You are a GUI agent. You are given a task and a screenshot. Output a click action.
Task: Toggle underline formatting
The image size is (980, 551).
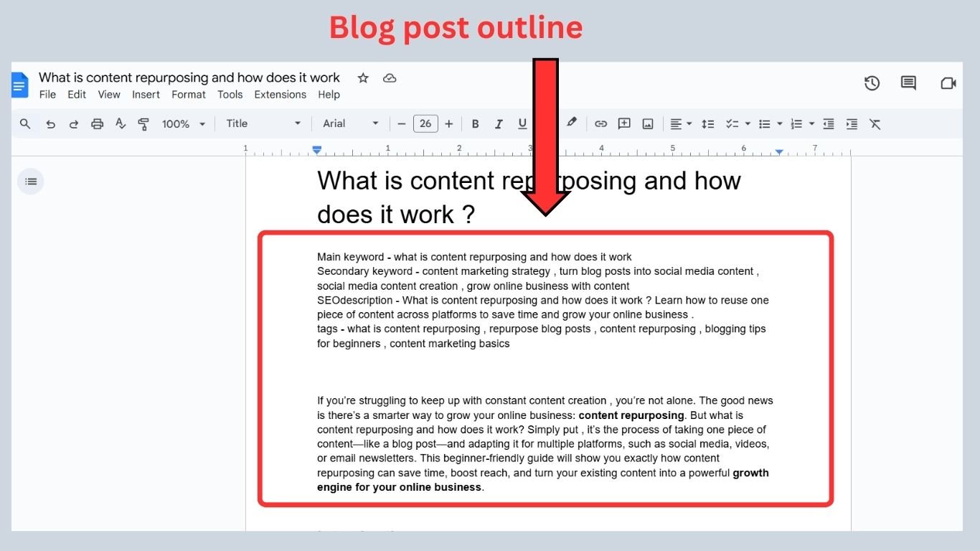(x=522, y=124)
